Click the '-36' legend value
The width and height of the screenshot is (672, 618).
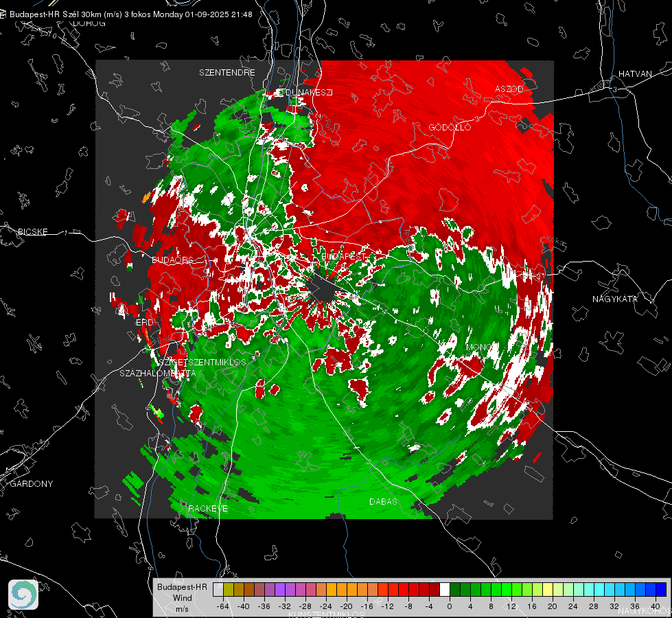pyautogui.click(x=264, y=606)
